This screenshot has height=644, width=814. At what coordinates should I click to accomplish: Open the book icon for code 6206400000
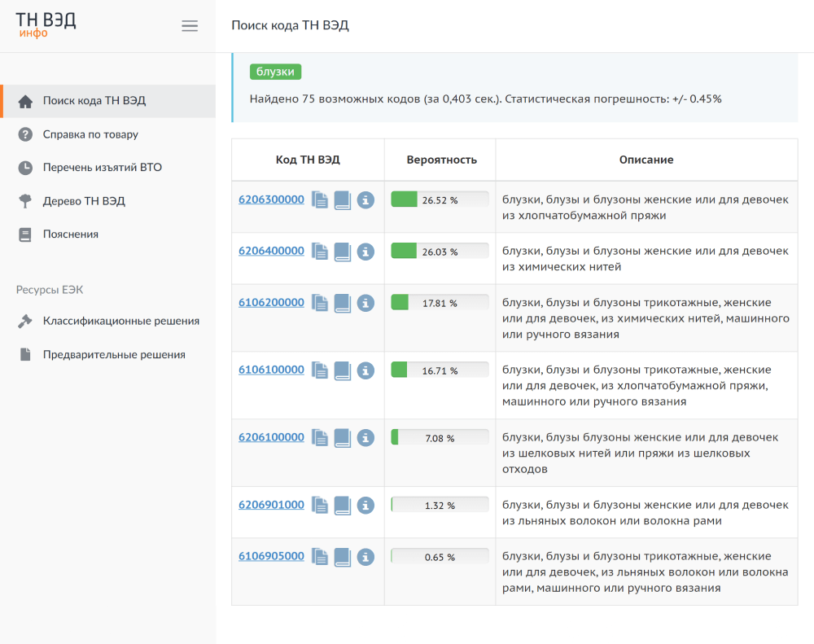343,252
